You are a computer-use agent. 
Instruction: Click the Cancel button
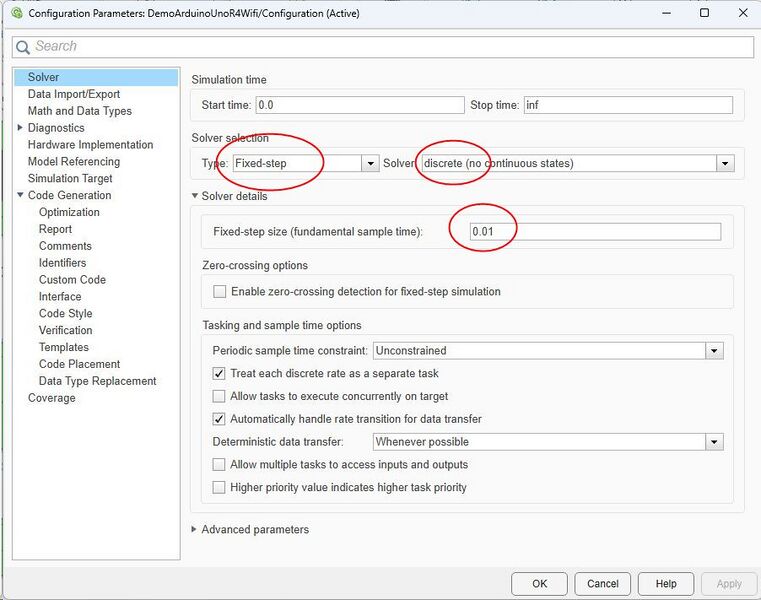tap(603, 583)
